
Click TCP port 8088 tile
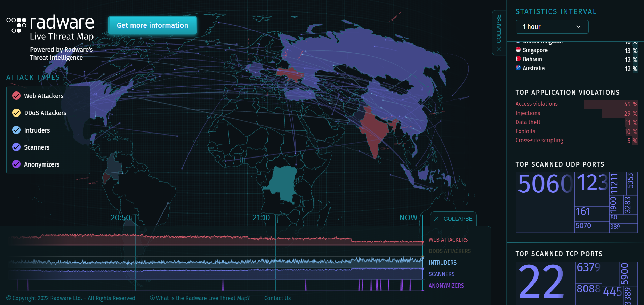589,294
